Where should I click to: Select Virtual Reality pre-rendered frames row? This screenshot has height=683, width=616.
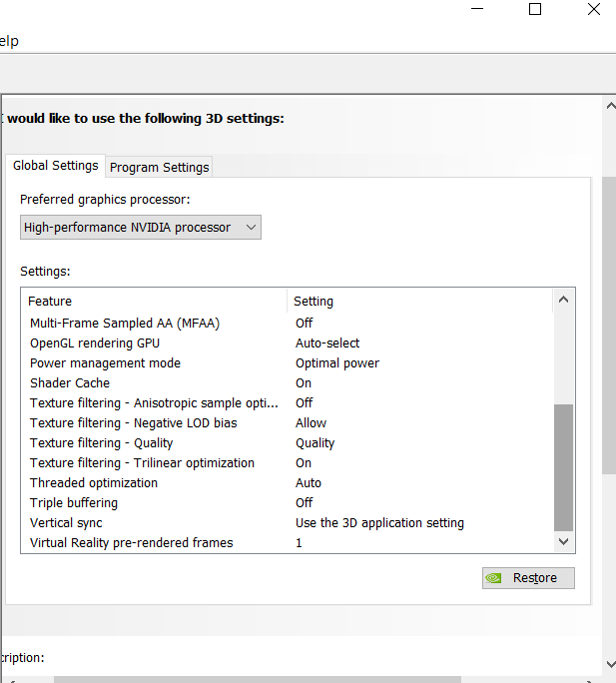click(287, 543)
